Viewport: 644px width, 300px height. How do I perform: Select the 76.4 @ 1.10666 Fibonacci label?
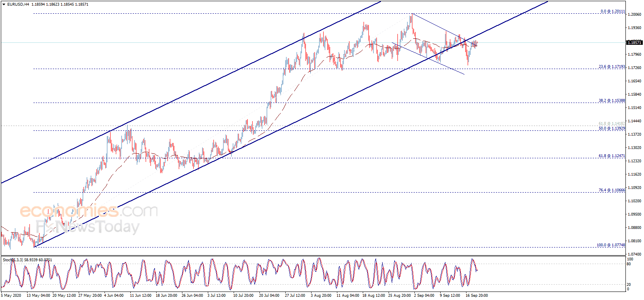tap(612, 190)
